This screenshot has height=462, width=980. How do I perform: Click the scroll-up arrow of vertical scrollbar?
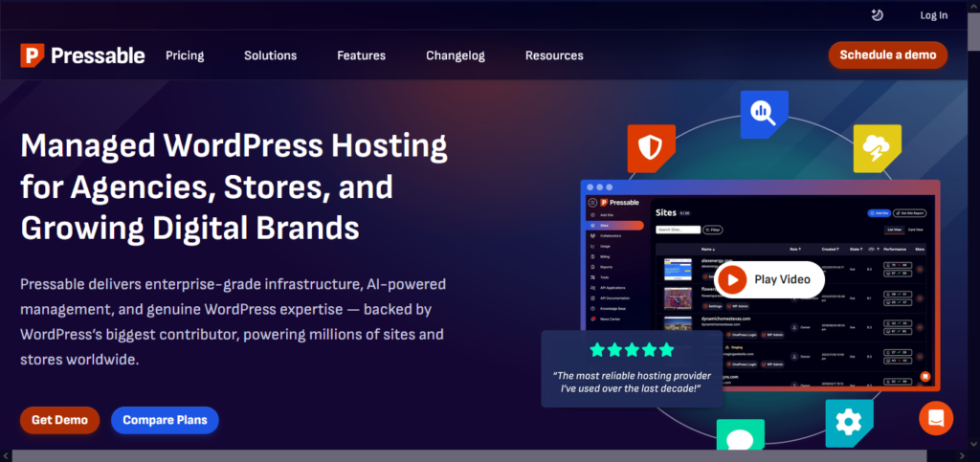tap(973, 5)
